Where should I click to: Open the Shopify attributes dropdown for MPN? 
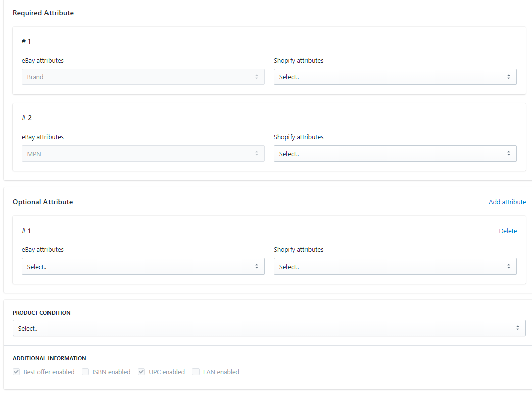(395, 154)
